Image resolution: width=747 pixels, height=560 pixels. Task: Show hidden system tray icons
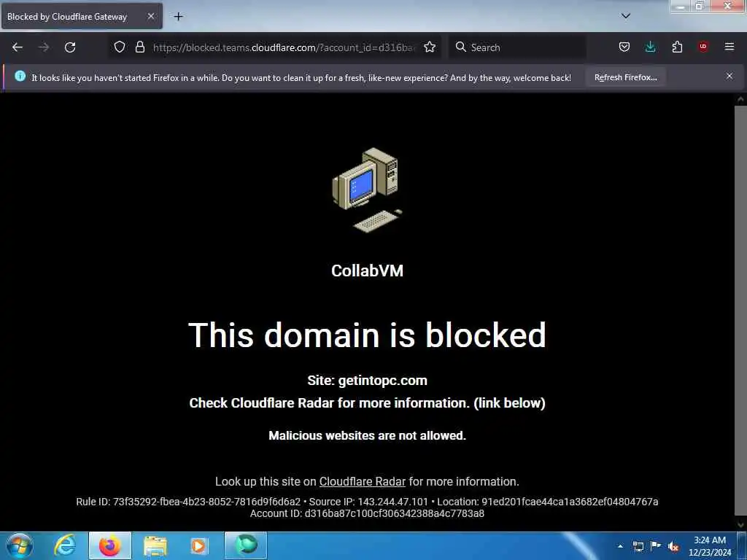click(620, 545)
